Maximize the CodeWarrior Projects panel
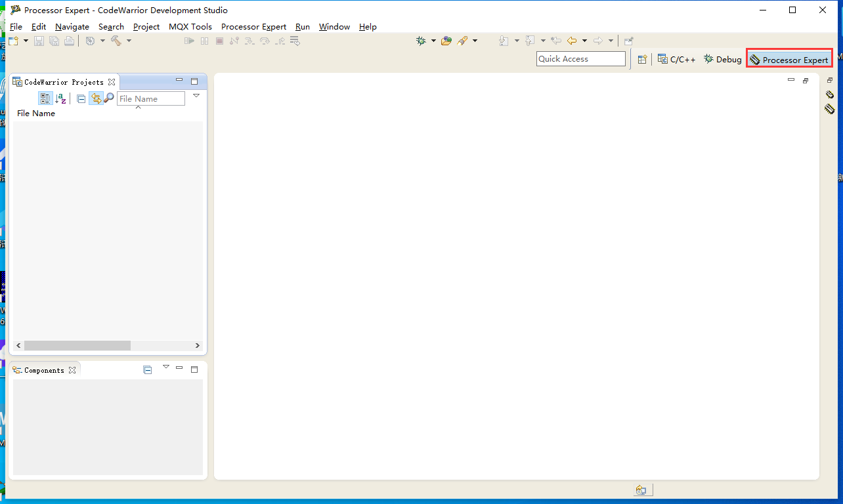 tap(194, 81)
